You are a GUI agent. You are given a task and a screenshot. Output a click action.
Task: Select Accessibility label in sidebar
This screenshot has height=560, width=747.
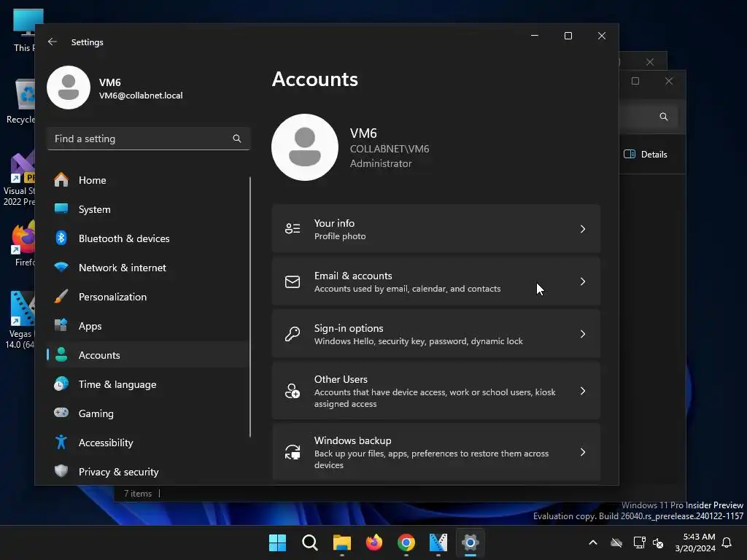click(x=106, y=443)
